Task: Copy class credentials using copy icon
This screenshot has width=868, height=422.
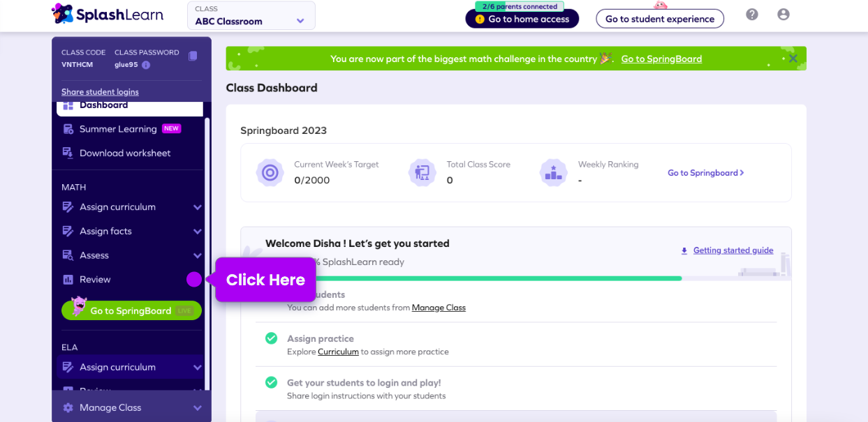Action: pyautogui.click(x=193, y=56)
